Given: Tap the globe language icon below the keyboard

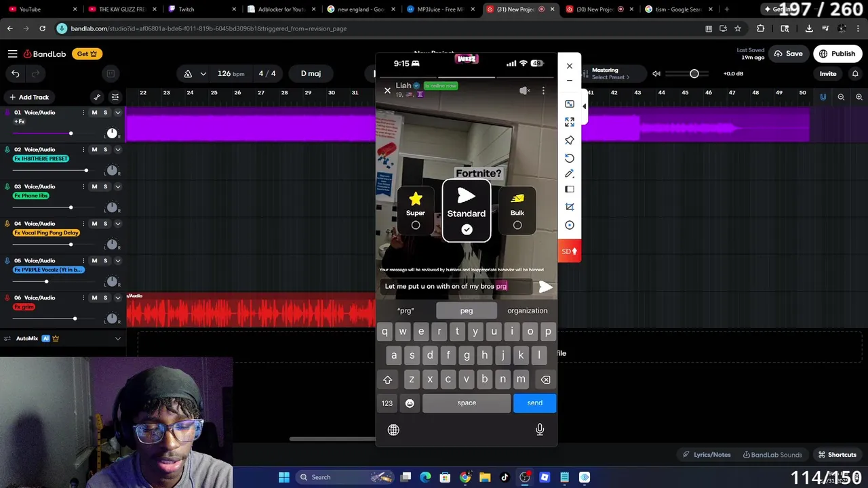Looking at the screenshot, I should pyautogui.click(x=393, y=430).
